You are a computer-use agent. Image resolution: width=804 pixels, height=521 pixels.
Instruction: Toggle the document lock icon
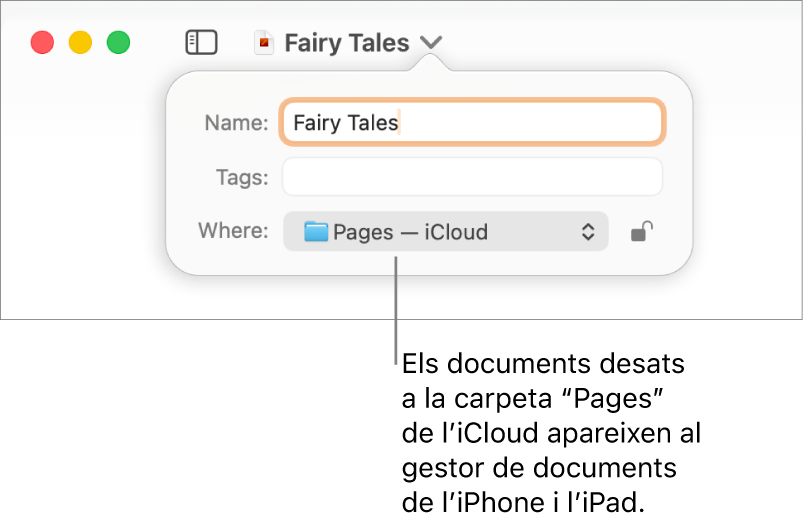tap(641, 231)
